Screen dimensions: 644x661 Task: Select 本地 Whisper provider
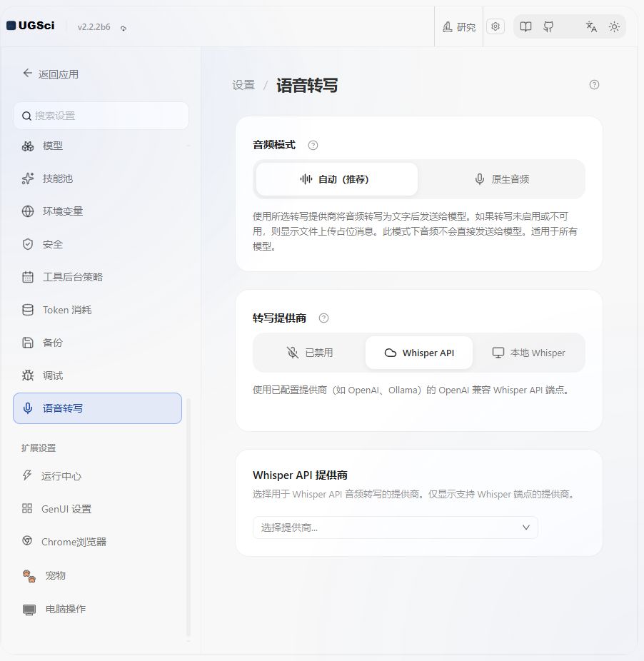point(528,353)
